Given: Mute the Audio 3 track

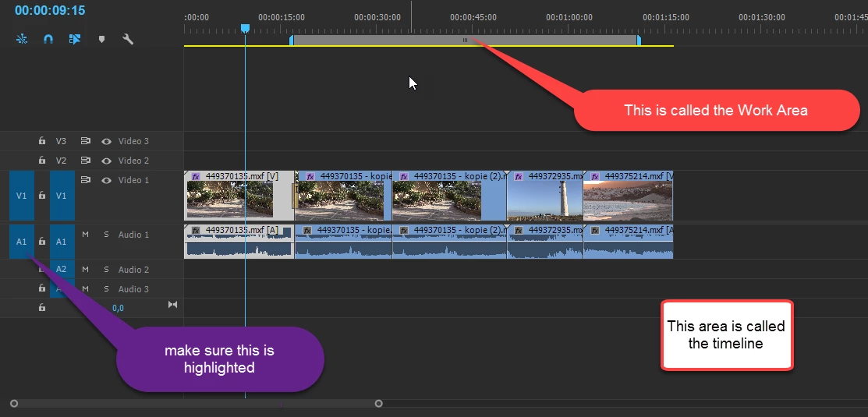Looking at the screenshot, I should pyautogui.click(x=85, y=288).
